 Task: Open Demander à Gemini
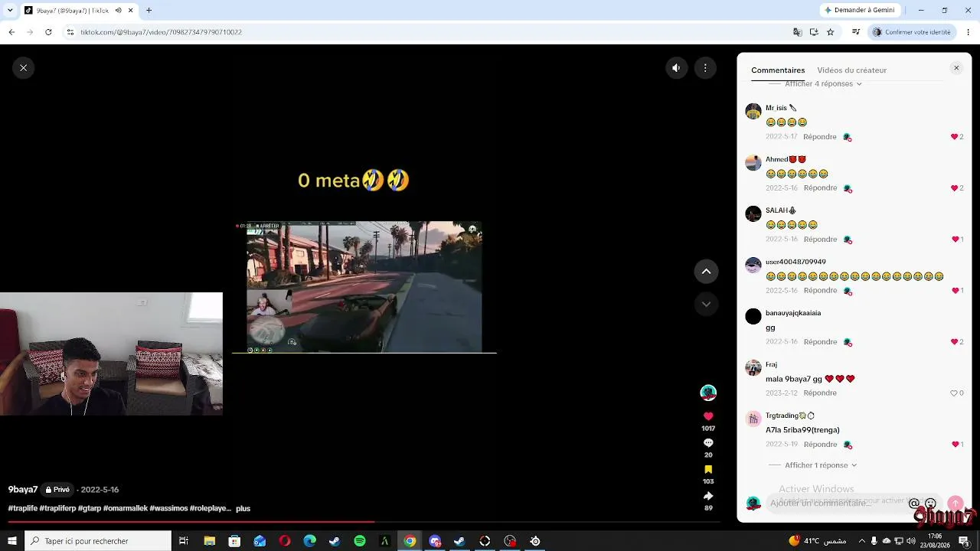click(859, 10)
